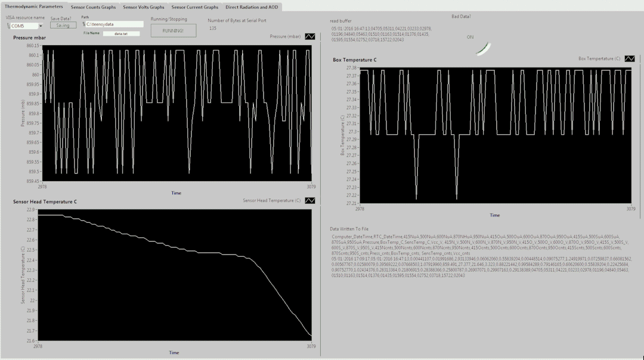Click the Box Temperature plot legend icon
This screenshot has height=360, width=644.
629,58
